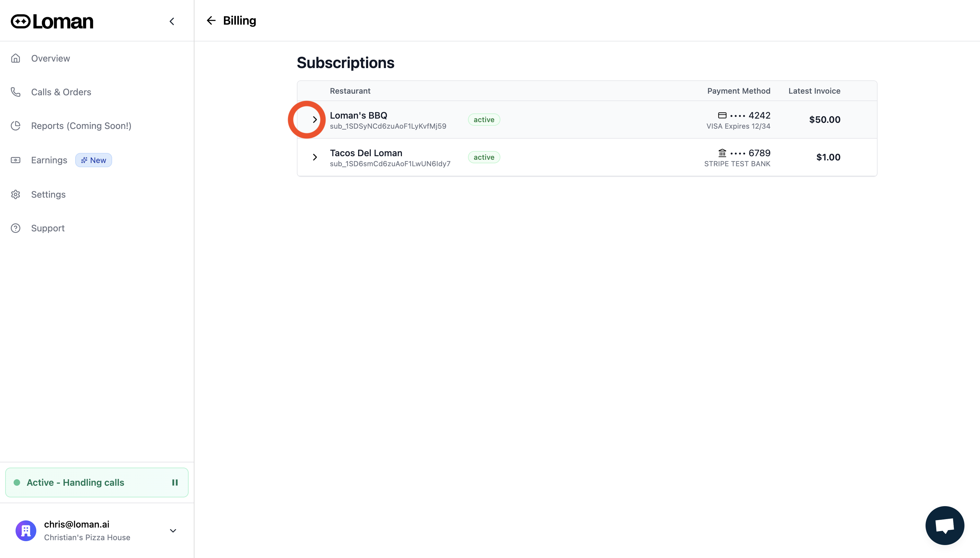
Task: Open the chat support bubble
Action: [x=944, y=525]
